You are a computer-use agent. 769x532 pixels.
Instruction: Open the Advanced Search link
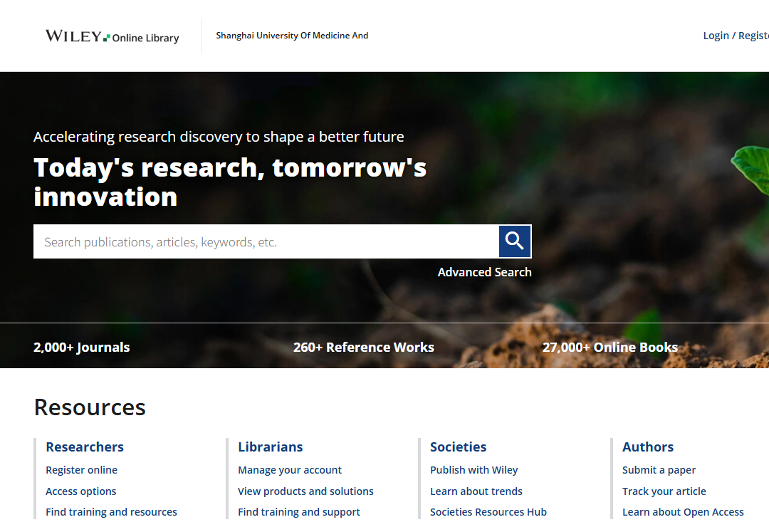[484, 272]
